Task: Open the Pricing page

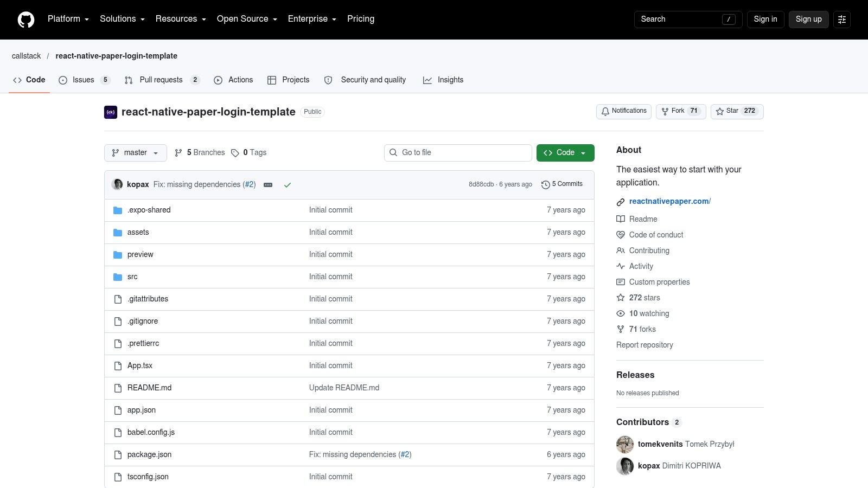Action: (x=361, y=19)
